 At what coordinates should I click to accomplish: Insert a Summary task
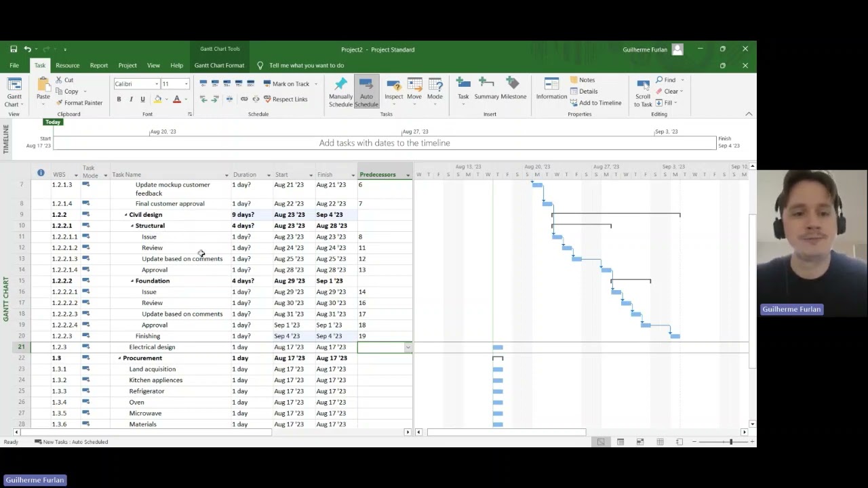[486, 89]
